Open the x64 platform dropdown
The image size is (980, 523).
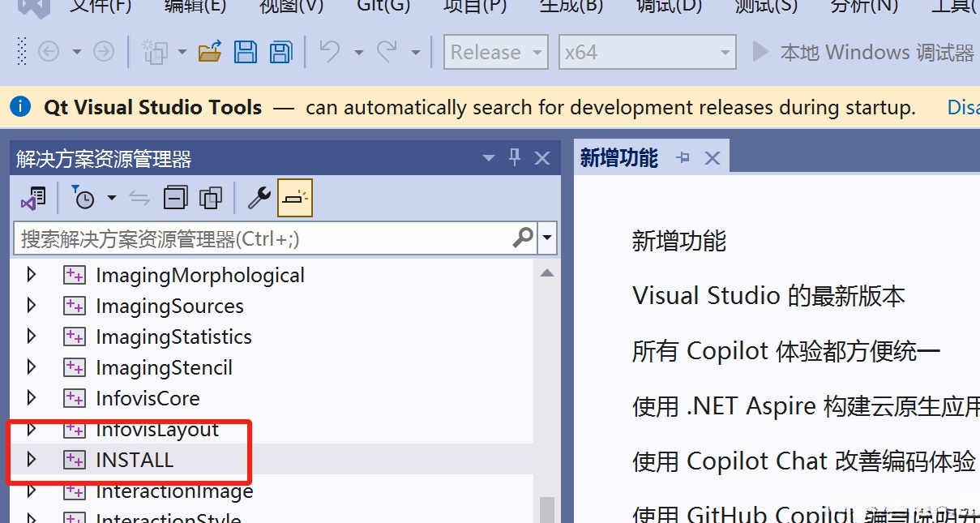tap(648, 52)
